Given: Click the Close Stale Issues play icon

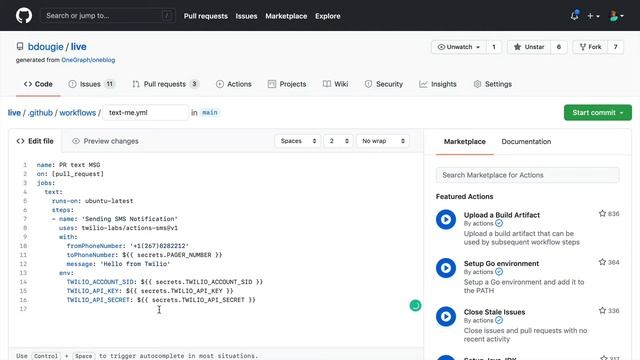Looking at the screenshot, I should [x=446, y=317].
